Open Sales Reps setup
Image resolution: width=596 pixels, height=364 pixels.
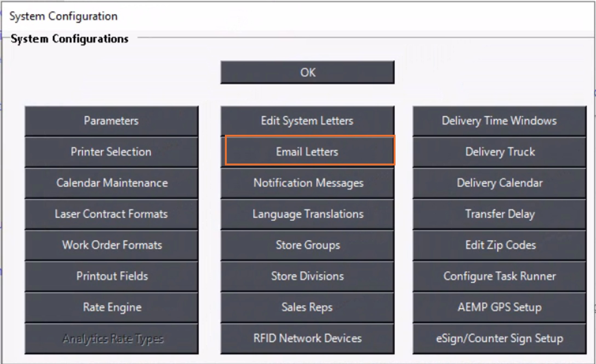pyautogui.click(x=307, y=307)
